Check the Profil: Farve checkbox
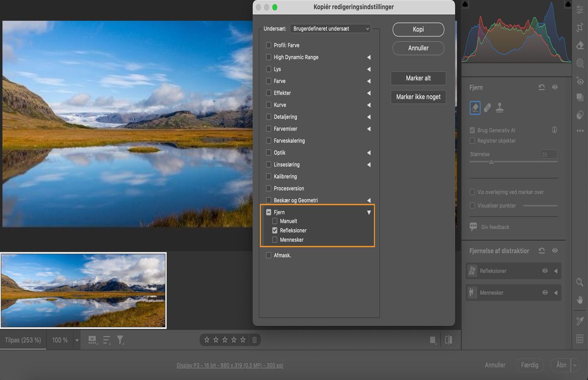The image size is (588, 380). (x=269, y=45)
